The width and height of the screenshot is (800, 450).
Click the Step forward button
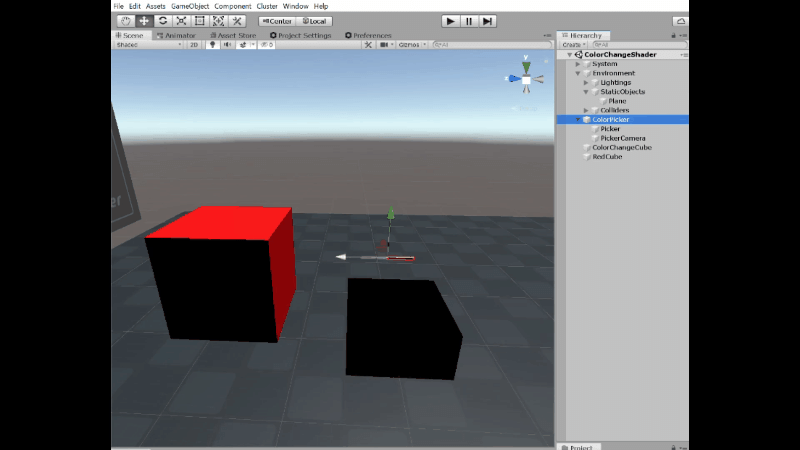pyautogui.click(x=488, y=21)
